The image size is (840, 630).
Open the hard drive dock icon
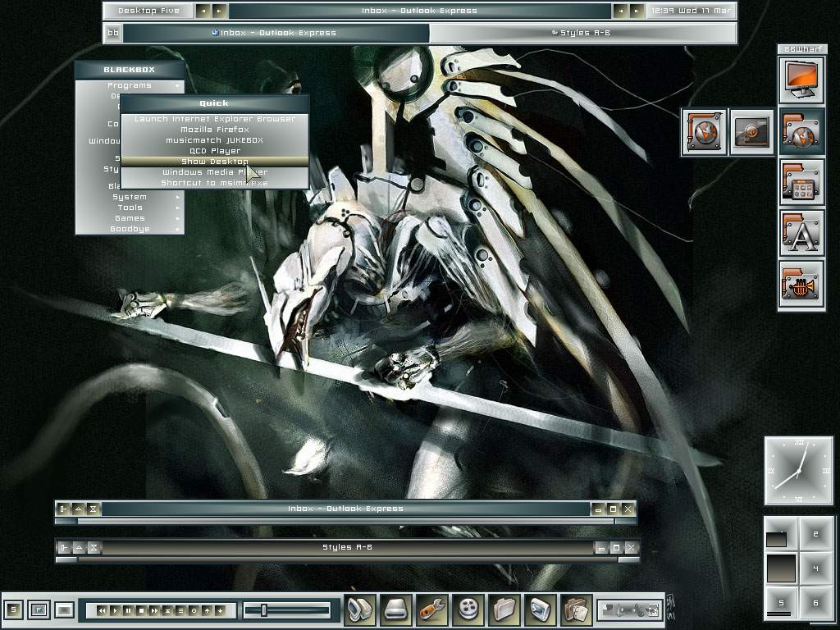coord(396,609)
